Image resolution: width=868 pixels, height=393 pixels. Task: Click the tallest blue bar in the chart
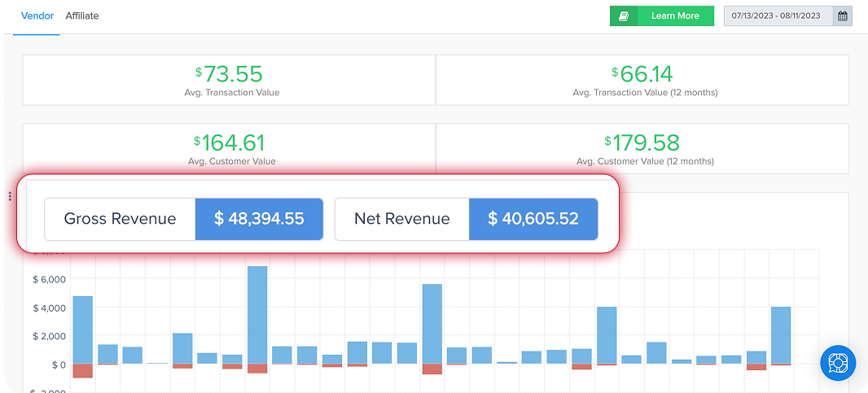(257, 314)
